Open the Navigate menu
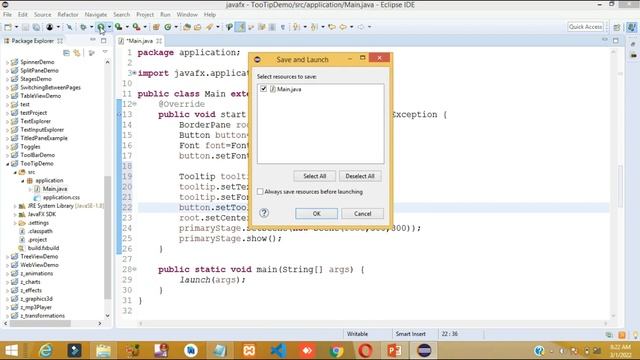This screenshot has height=360, width=640. click(96, 14)
